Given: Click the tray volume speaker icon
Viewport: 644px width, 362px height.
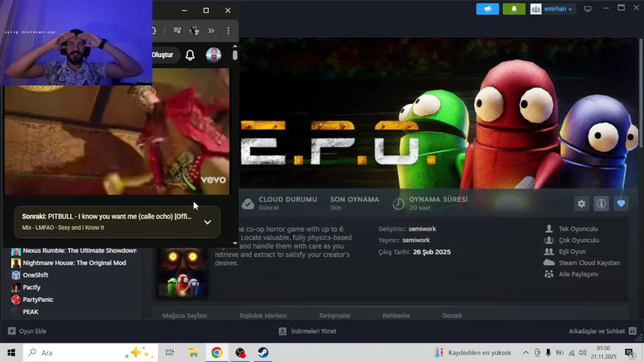Looking at the screenshot, I should tap(583, 352).
